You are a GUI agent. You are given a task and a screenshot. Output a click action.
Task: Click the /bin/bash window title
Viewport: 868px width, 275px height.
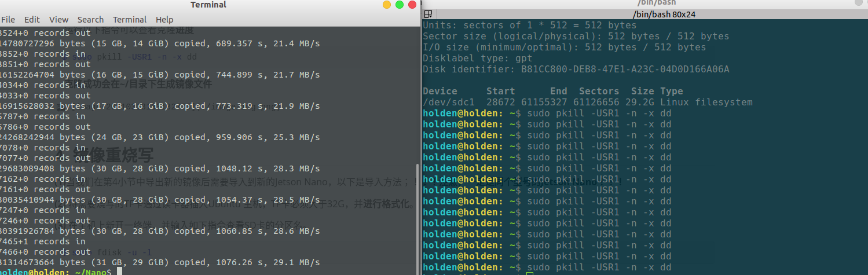656,3
